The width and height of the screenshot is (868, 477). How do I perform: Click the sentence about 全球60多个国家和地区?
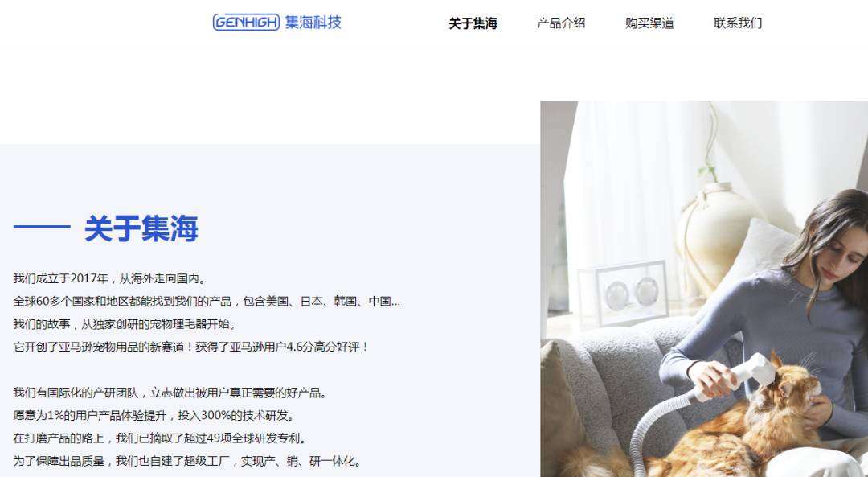pyautogui.click(x=207, y=302)
